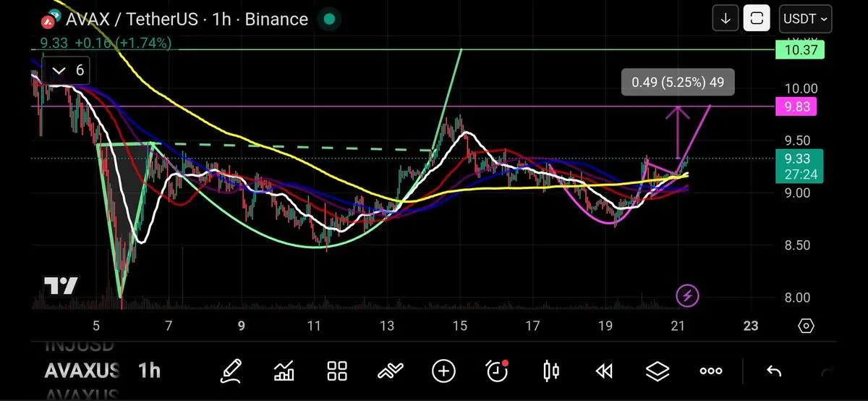Open the drawing tools pencil icon

232,371
